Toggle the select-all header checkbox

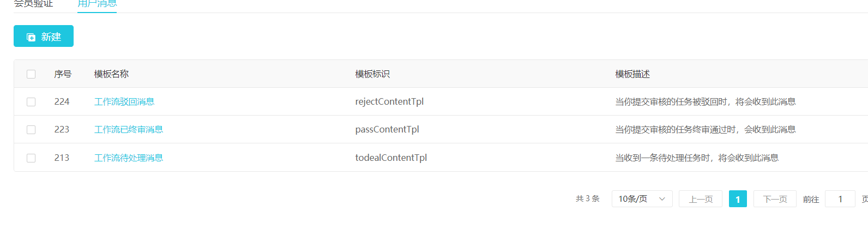[31, 74]
